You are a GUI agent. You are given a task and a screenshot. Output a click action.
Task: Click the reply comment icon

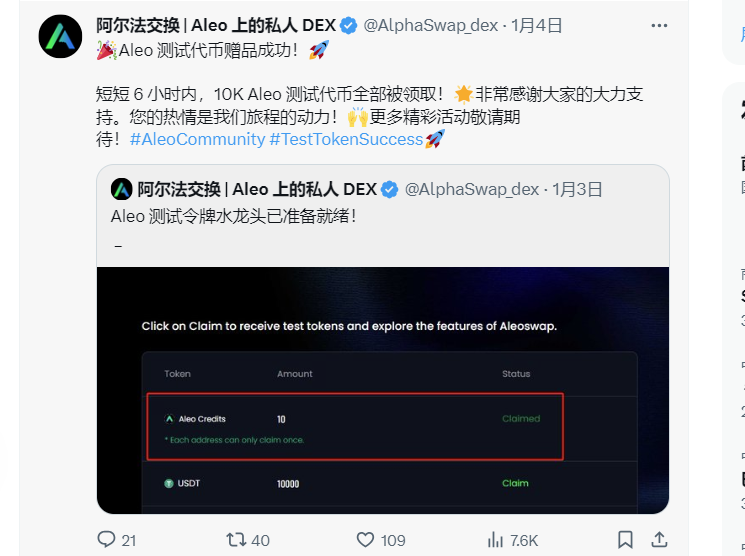(106, 539)
